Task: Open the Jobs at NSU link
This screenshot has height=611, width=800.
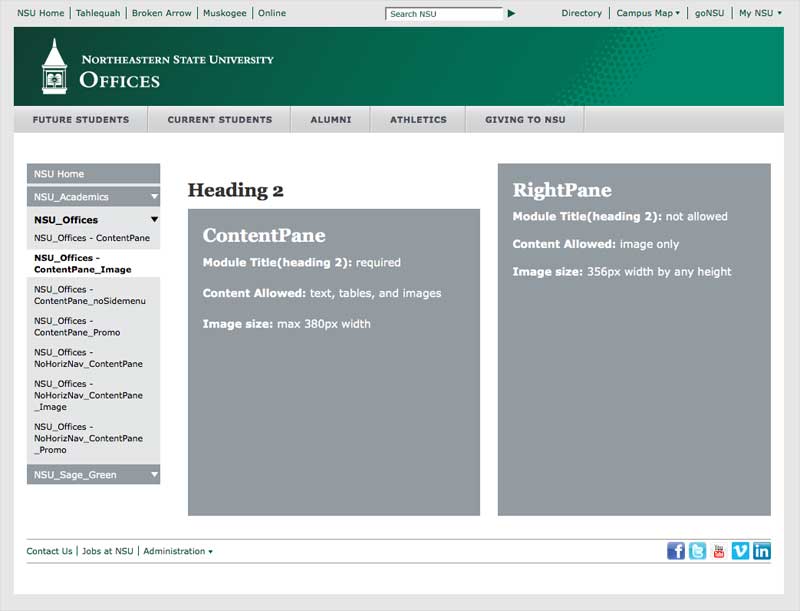Action: pos(108,551)
